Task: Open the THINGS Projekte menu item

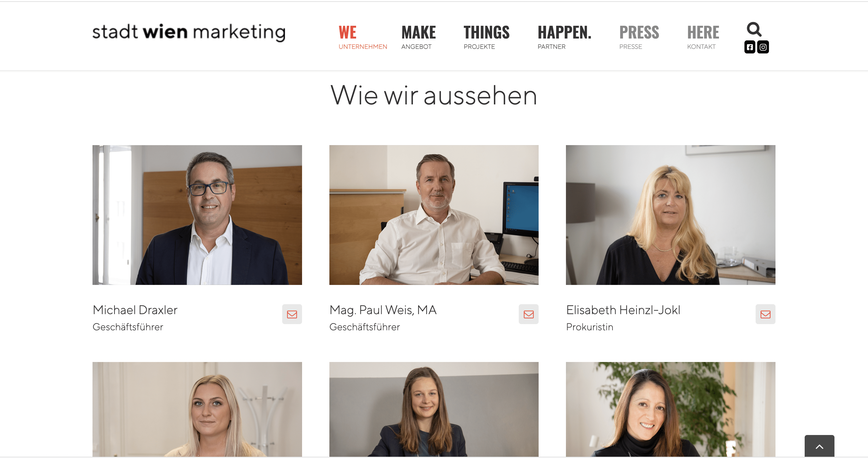Action: [486, 37]
